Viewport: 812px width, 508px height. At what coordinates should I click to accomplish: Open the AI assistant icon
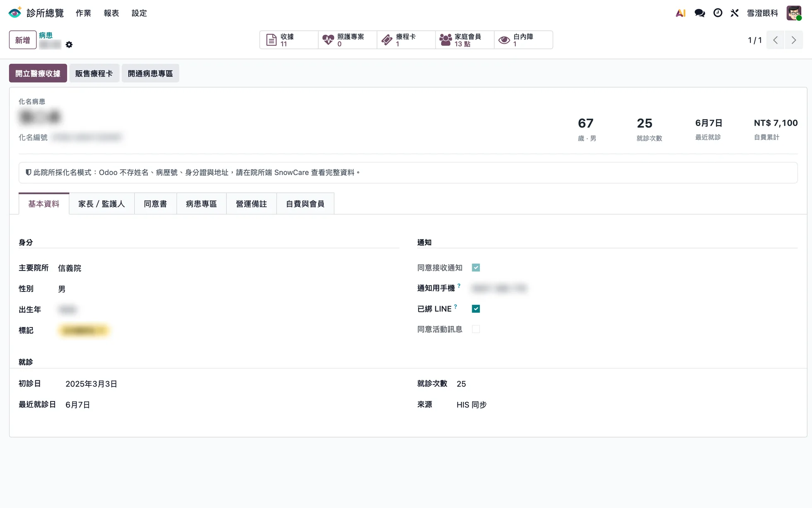click(680, 13)
